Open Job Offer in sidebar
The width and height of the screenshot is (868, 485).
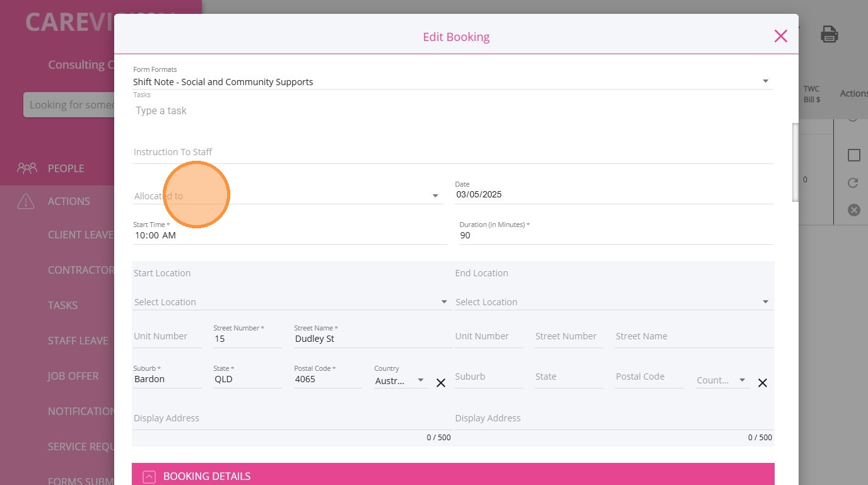point(73,376)
